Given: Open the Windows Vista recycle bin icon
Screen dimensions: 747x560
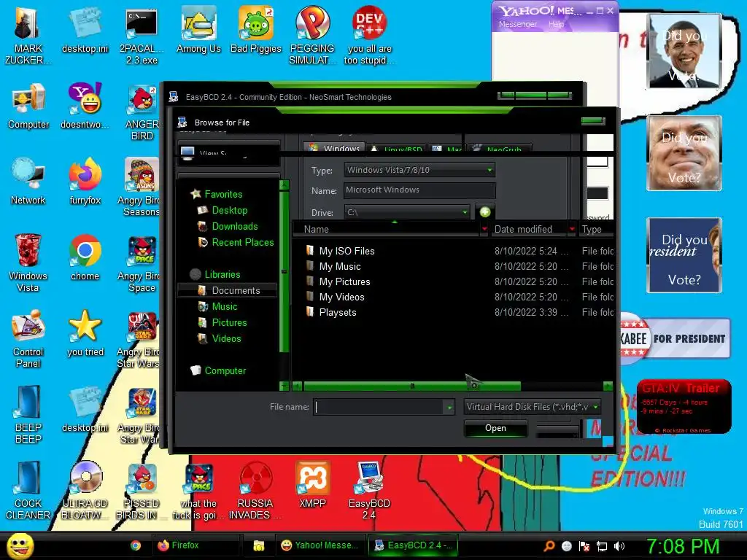Looking at the screenshot, I should (x=28, y=262).
